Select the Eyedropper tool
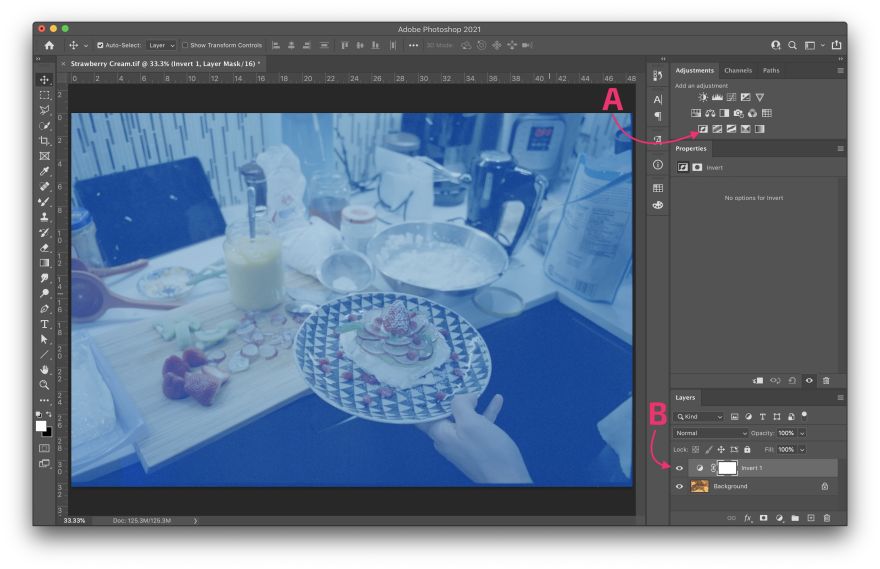The height and width of the screenshot is (569, 880). tap(44, 171)
